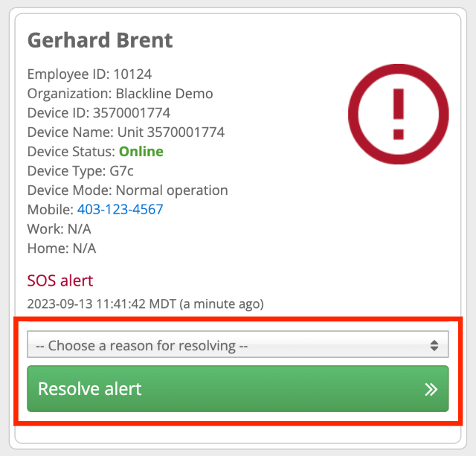Click the Organization: Blackline Demo text
476x456 pixels.
click(120, 94)
